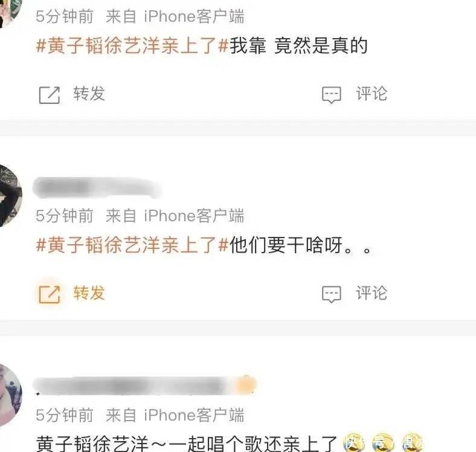The height and width of the screenshot is (452, 476).
Task: Tap the comment bubble icon in first post
Action: coord(332,95)
